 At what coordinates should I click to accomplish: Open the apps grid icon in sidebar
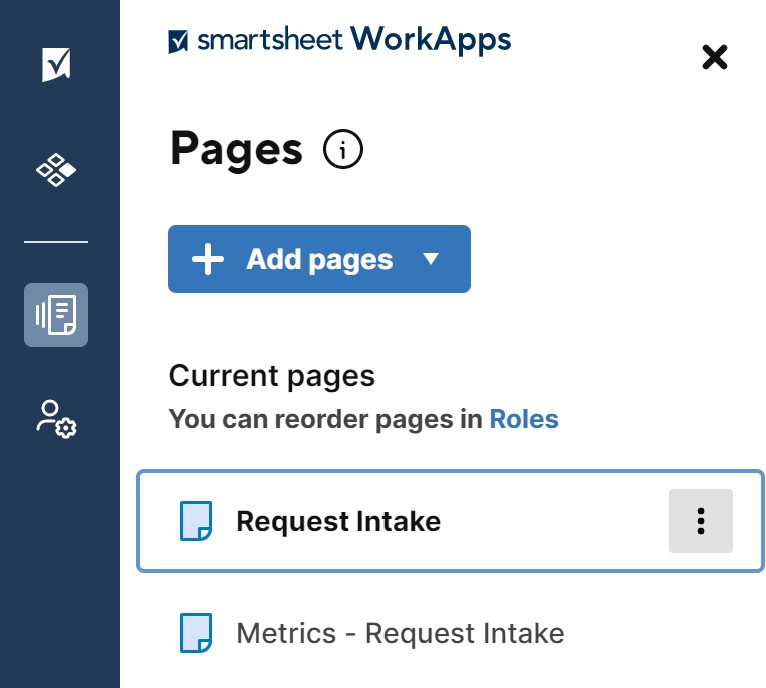[x=56, y=170]
